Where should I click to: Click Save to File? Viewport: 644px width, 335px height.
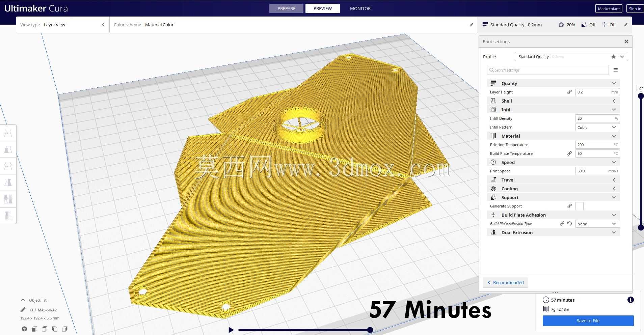point(588,321)
